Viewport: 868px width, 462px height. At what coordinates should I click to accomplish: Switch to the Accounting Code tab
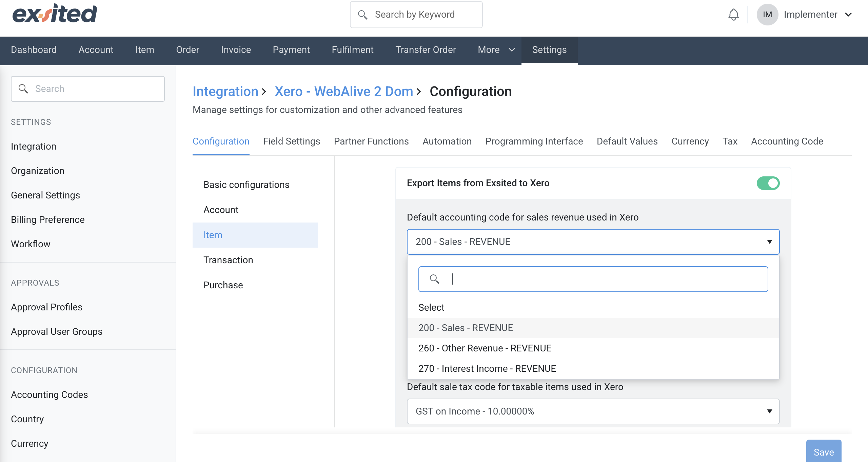(787, 141)
